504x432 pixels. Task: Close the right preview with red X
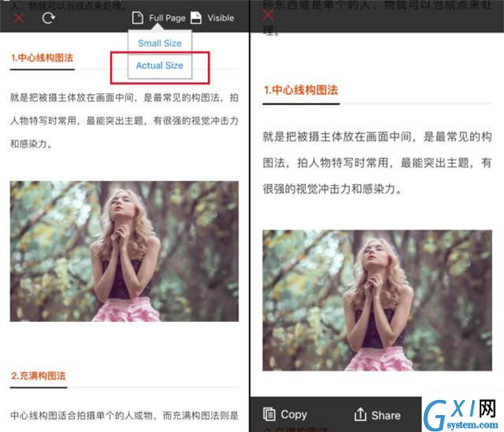(x=269, y=15)
